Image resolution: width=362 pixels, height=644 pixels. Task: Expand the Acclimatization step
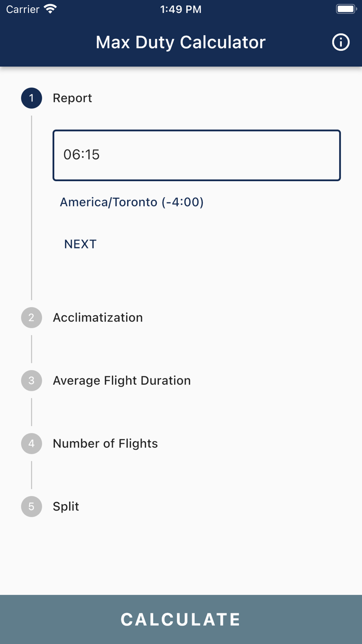[98, 317]
